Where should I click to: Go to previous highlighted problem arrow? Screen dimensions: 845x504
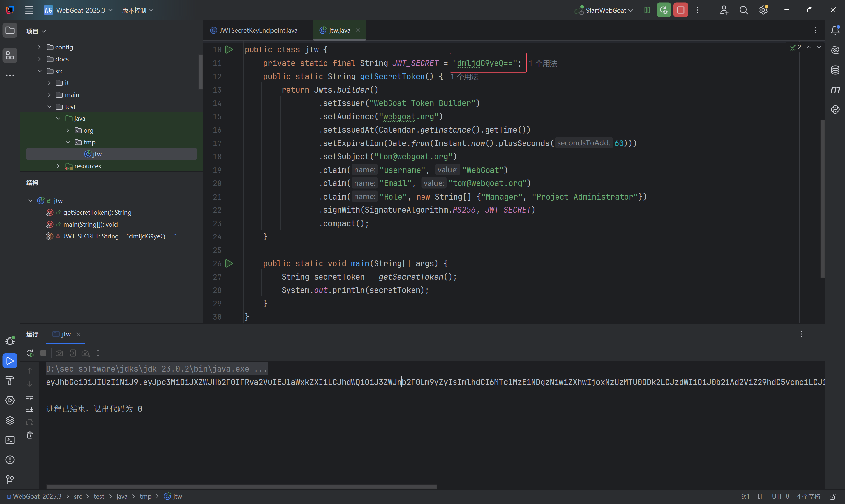click(x=809, y=47)
